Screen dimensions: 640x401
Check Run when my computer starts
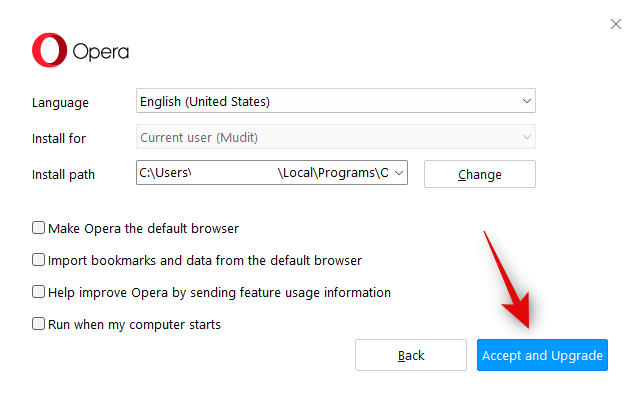[39, 324]
